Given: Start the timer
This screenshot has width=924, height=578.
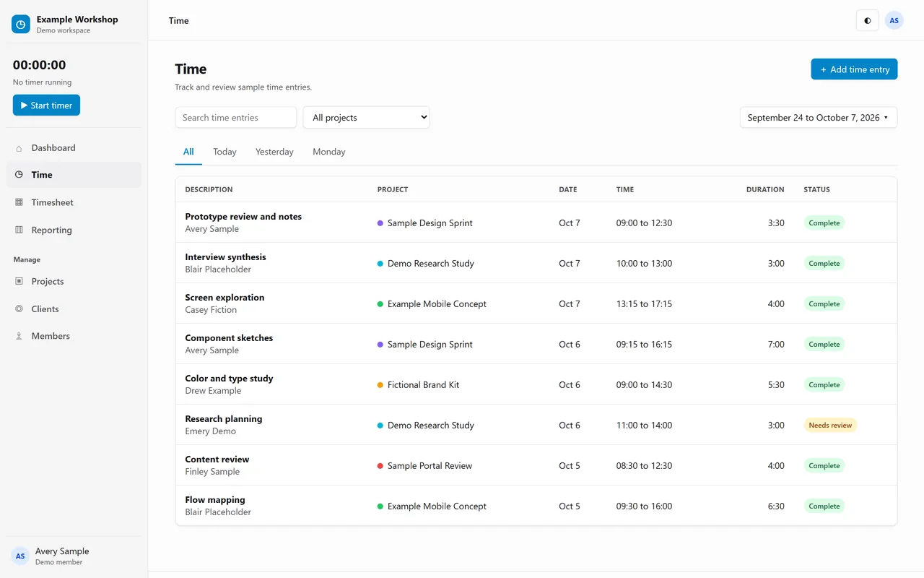Looking at the screenshot, I should tap(46, 105).
